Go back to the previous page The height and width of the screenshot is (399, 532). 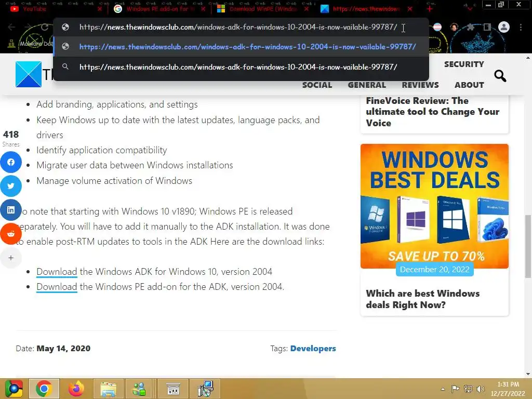pos(11,27)
